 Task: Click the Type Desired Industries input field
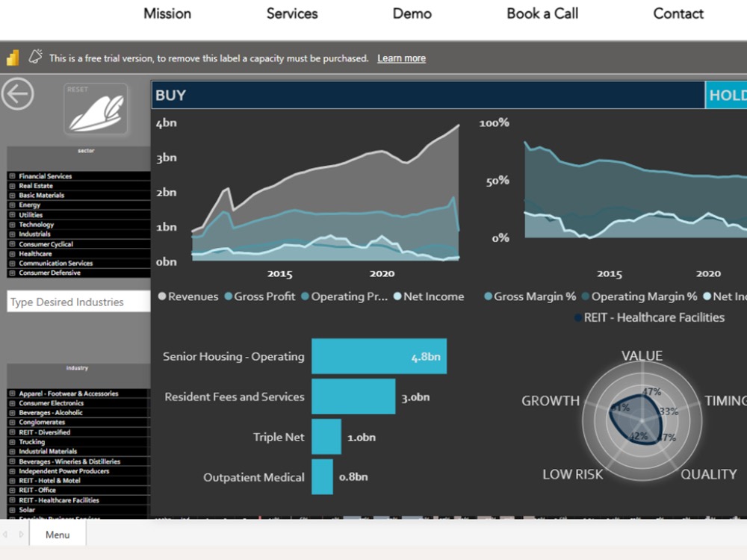coord(78,302)
